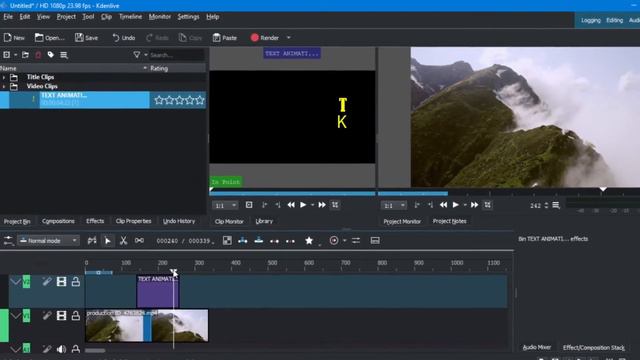The image size is (640, 360).
Task: Collapse track V1 with its chevron
Action: [16, 316]
